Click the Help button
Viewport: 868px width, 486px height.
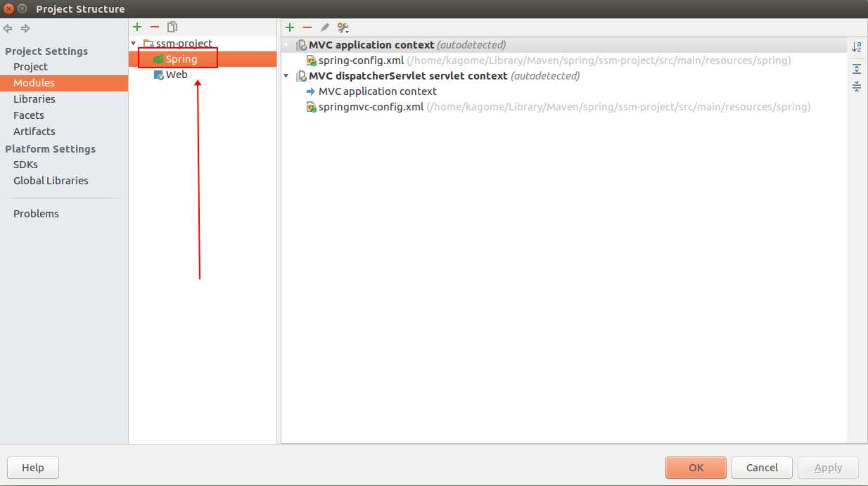click(33, 468)
